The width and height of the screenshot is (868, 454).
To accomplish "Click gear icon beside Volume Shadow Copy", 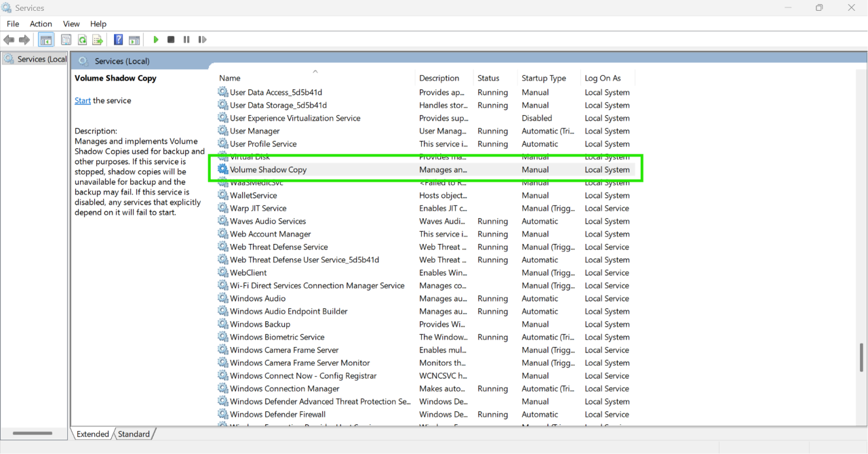I will point(222,169).
